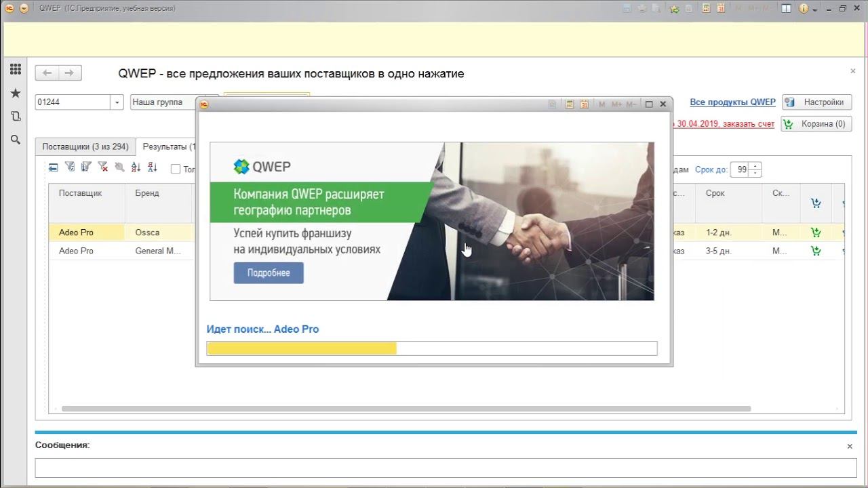This screenshot has width=868, height=488.
Task: Open the sections menu grid icon
Action: (x=16, y=69)
